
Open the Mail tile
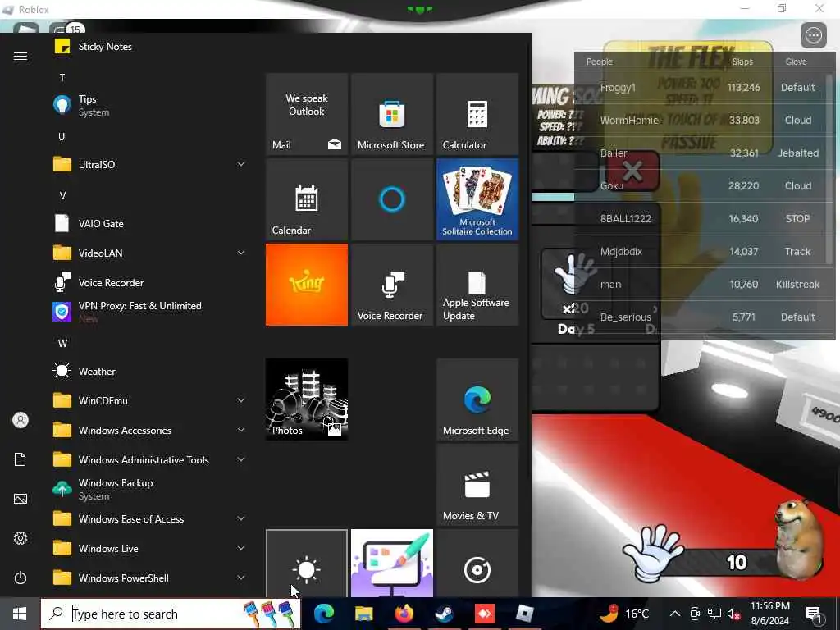[307, 114]
